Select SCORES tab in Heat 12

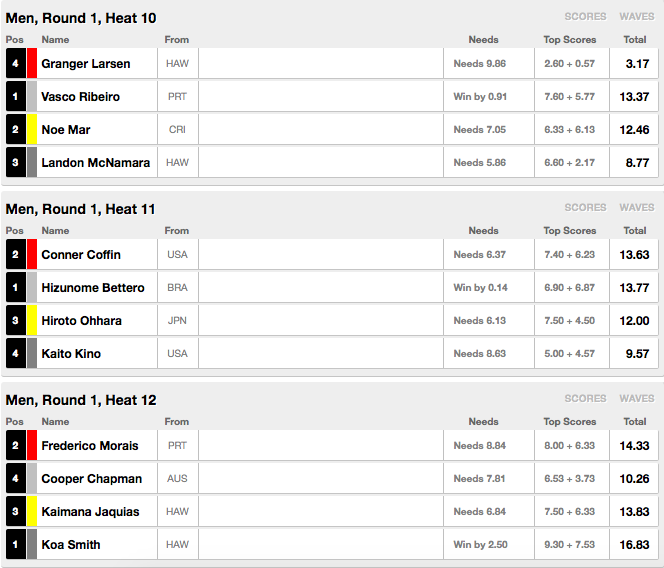585,399
